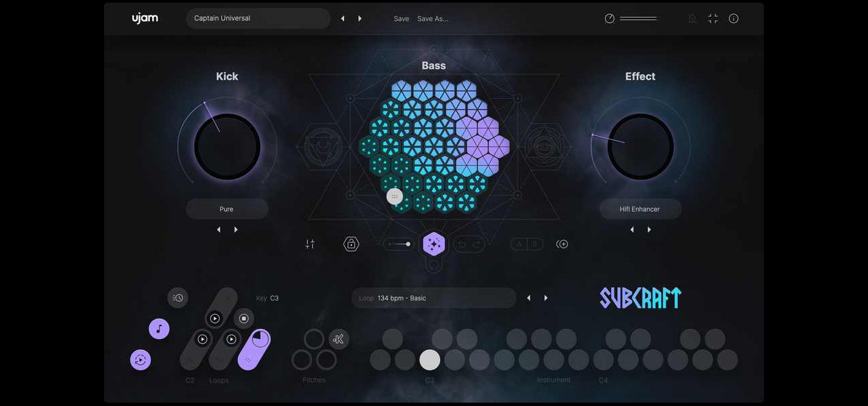The image size is (868, 406).
Task: Open the Hifi Enhancer effect selector
Action: [640, 209]
